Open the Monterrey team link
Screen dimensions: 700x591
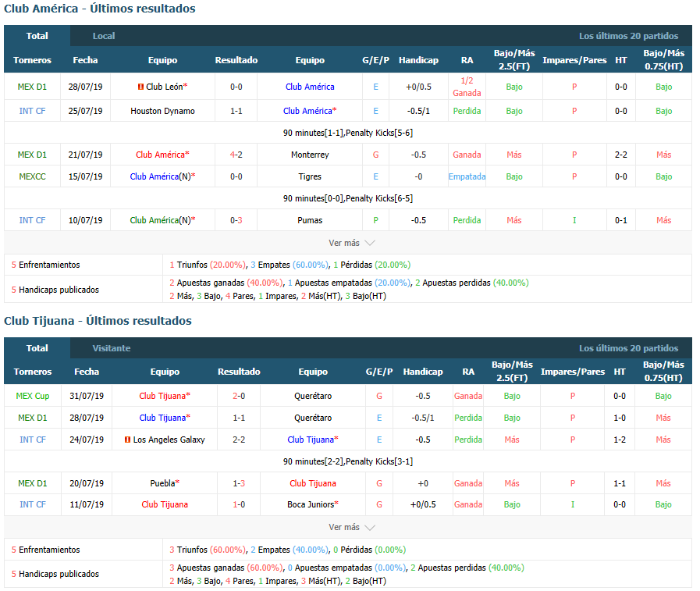point(310,155)
